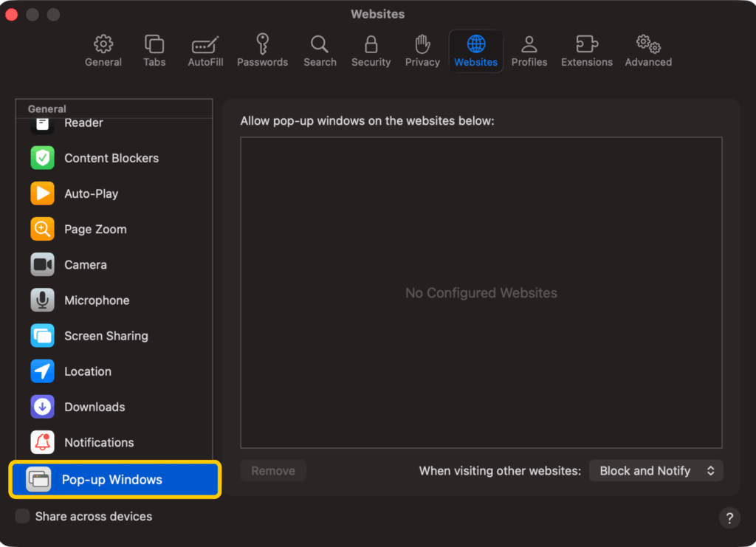Open the Privacy hand icon

[x=422, y=44]
